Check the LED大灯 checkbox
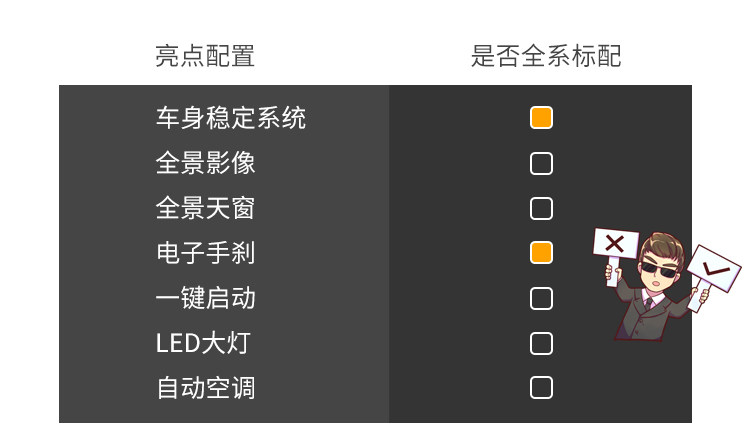The image size is (750, 446). [541, 343]
